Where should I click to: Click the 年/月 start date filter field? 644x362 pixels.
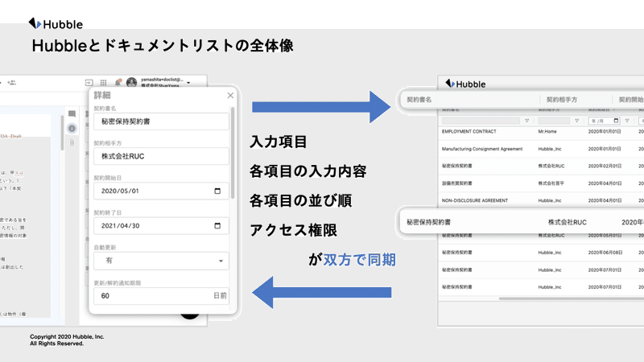(604, 121)
